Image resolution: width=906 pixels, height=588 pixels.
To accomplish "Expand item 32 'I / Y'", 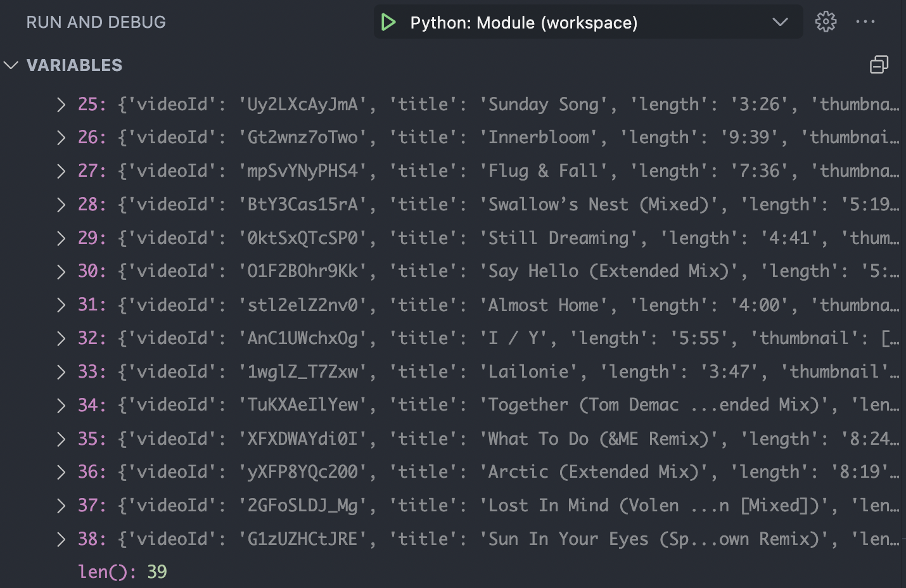I will 61,338.
